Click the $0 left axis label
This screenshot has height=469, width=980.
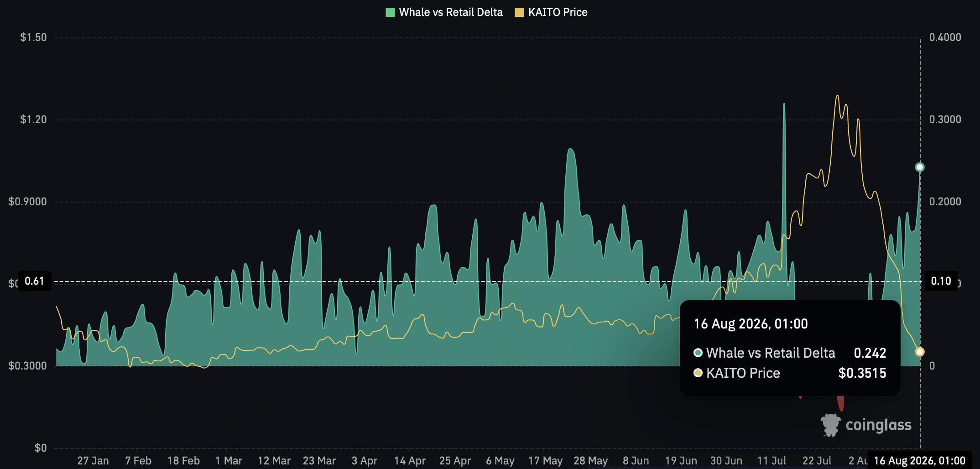[x=41, y=448]
